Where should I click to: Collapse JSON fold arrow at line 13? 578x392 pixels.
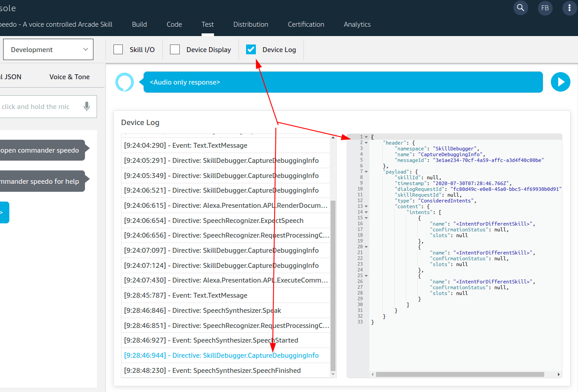366,206
